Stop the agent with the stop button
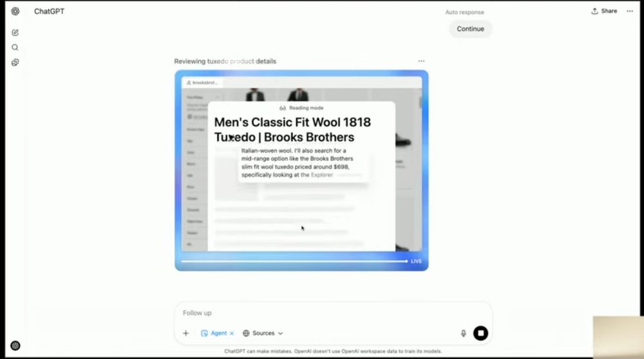This screenshot has width=644, height=359. [x=480, y=333]
